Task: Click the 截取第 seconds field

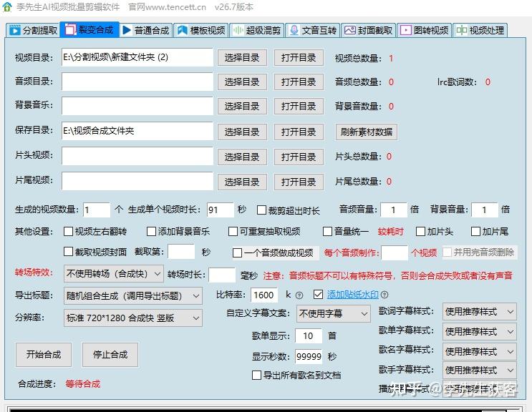Action: point(181,252)
